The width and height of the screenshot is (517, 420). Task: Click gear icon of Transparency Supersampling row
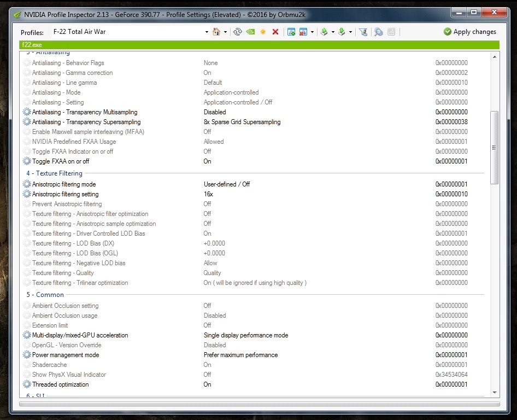click(x=27, y=122)
